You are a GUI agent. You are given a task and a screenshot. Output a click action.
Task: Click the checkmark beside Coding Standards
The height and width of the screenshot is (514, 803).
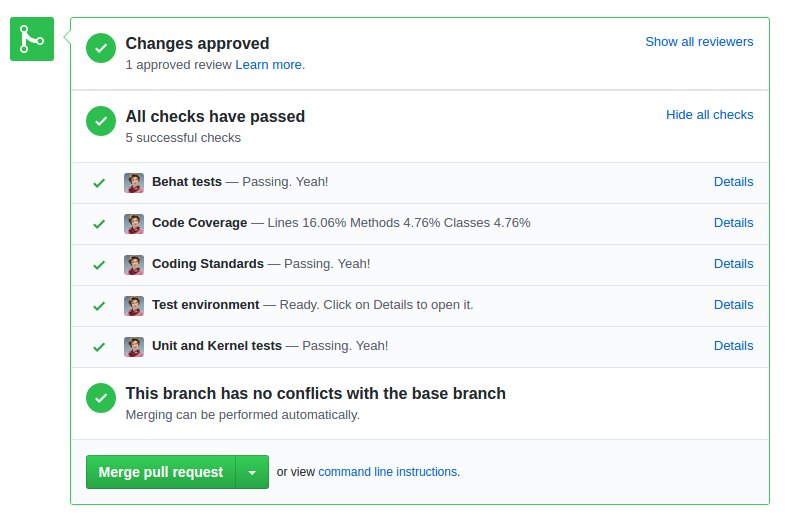99,265
